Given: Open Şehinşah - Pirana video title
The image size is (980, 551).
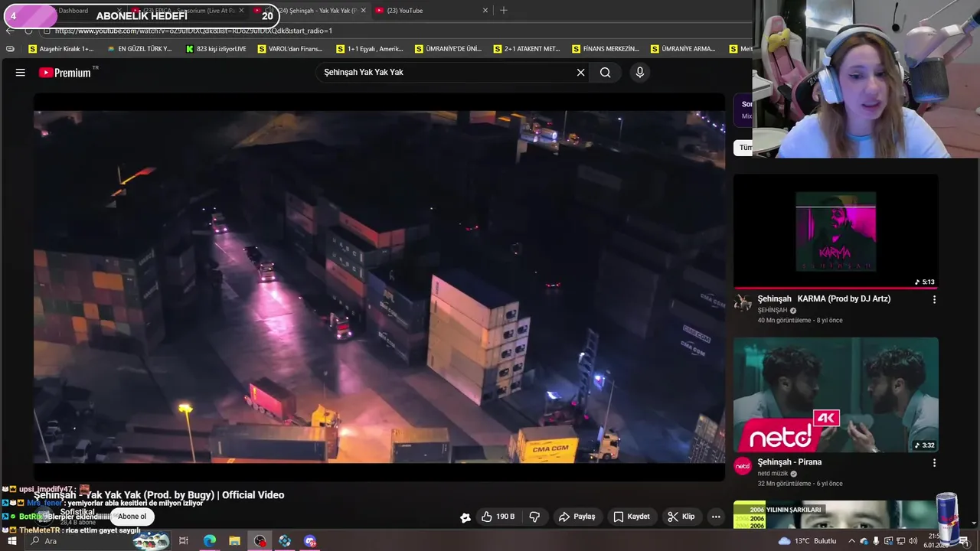Looking at the screenshot, I should (789, 462).
